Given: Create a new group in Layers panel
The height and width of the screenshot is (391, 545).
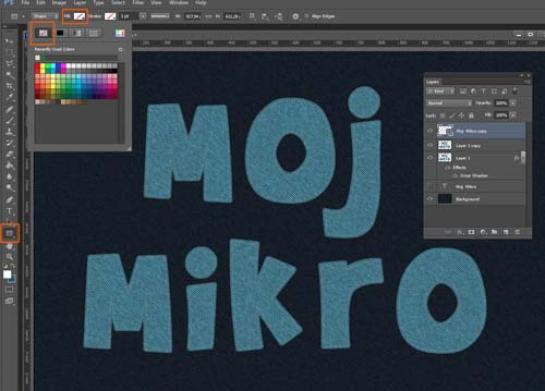Looking at the screenshot, I should (x=494, y=232).
